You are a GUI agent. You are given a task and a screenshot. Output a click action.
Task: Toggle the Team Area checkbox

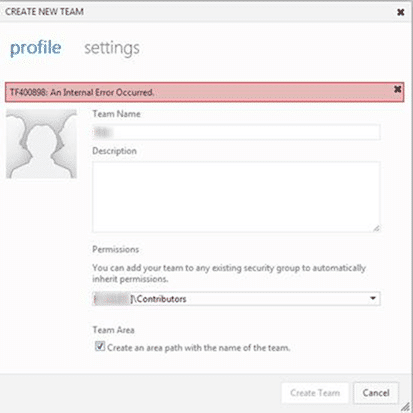coord(100,346)
